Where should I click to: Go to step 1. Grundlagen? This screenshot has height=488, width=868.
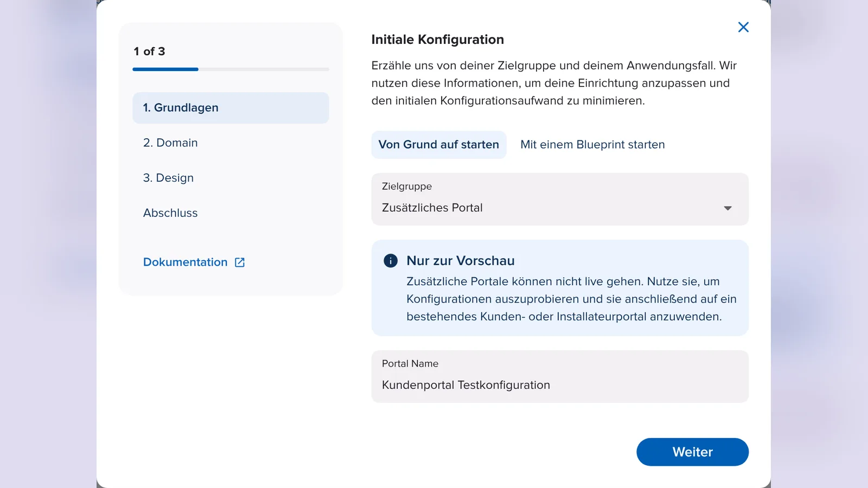tap(231, 108)
